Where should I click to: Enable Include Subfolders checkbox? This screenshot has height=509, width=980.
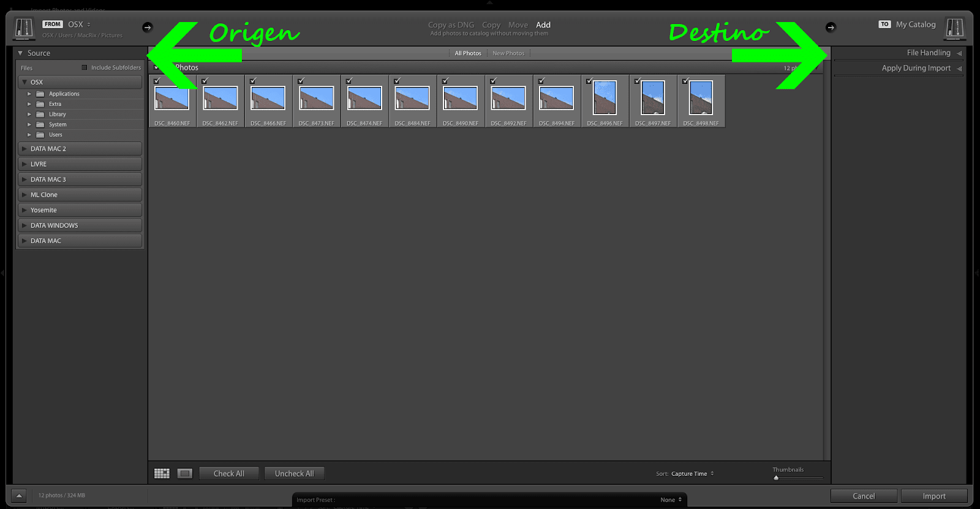85,67
